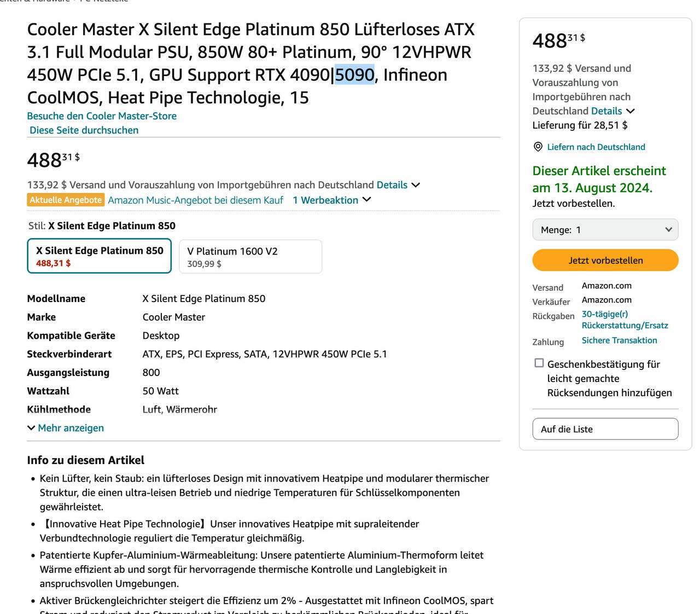
Task: Click the Info zu diesem Artikel heading
Action: [x=86, y=460]
